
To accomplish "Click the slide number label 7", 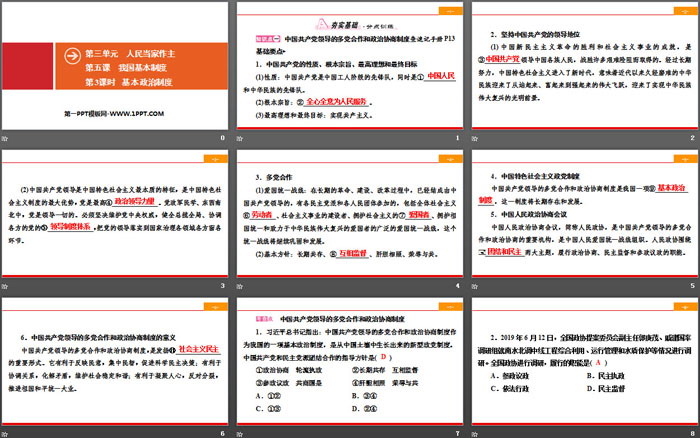I will [458, 434].
